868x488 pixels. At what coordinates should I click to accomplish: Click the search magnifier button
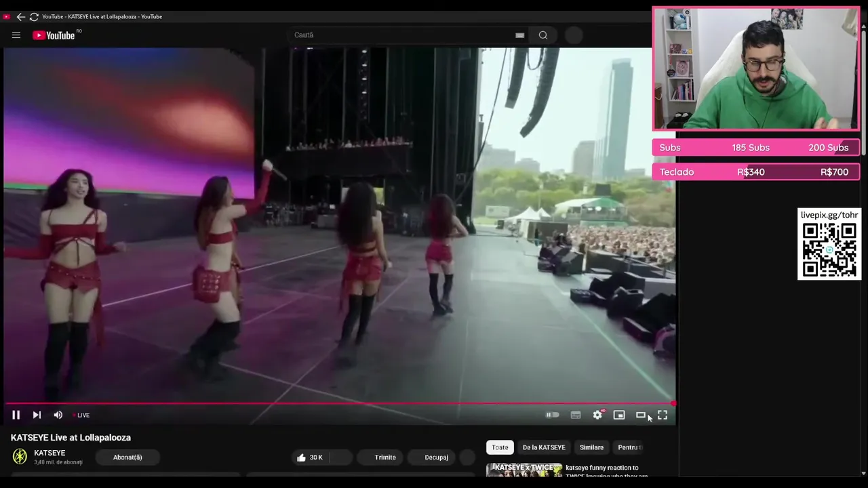click(543, 35)
